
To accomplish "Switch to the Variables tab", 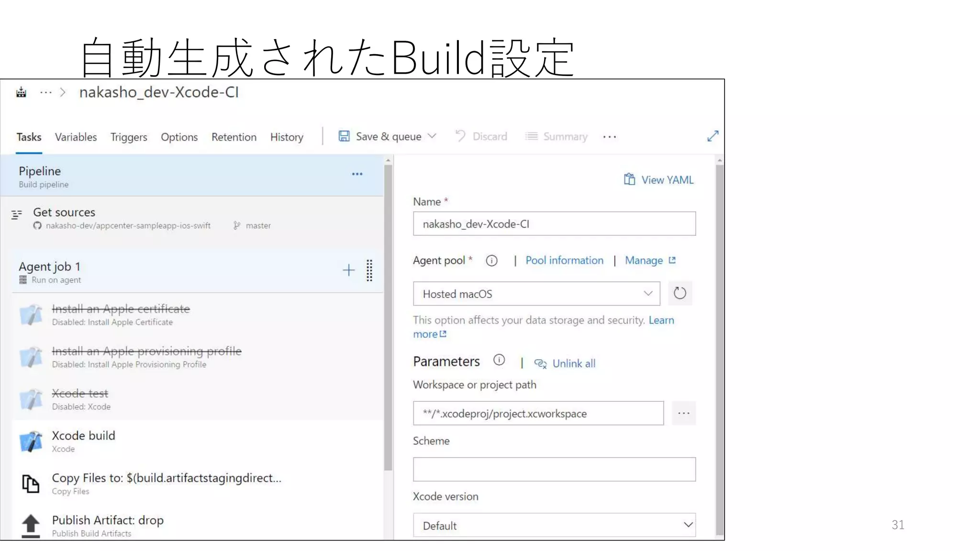I will click(x=76, y=137).
